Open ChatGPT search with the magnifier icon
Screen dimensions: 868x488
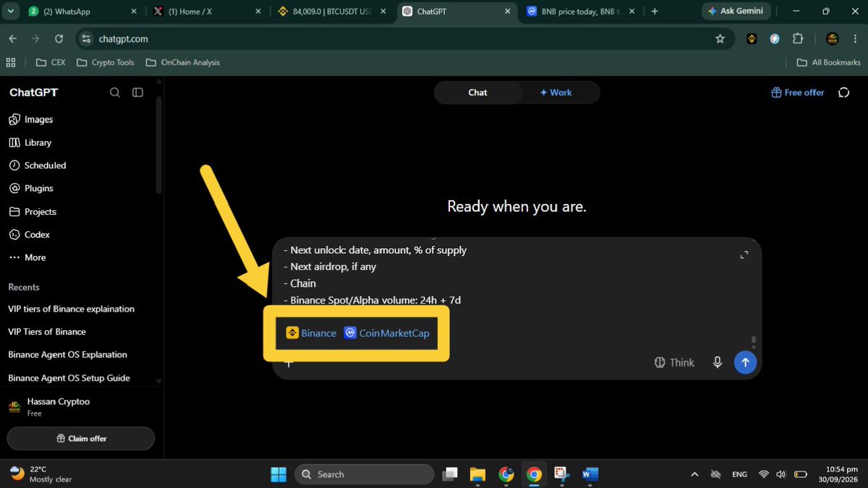coord(115,93)
